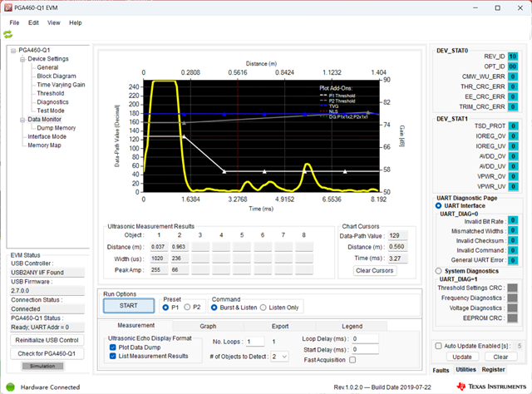Enable the Auto Update checkbox
The image size is (532, 394).
[438, 346]
